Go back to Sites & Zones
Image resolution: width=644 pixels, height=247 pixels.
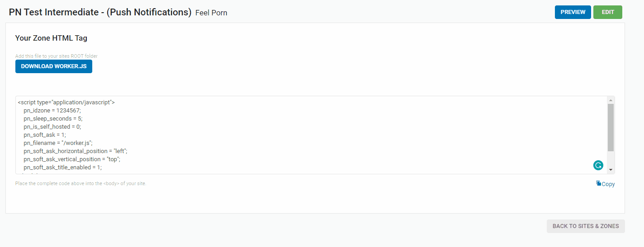586,226
